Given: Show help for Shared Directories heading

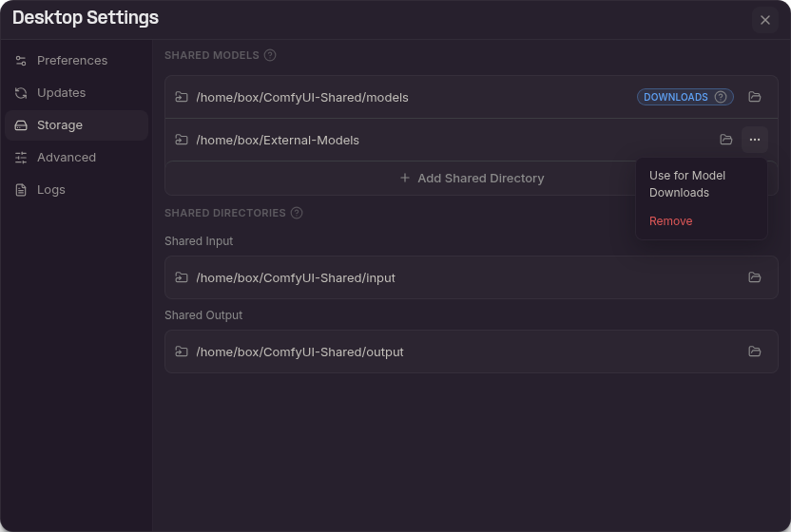Looking at the screenshot, I should pyautogui.click(x=297, y=213).
